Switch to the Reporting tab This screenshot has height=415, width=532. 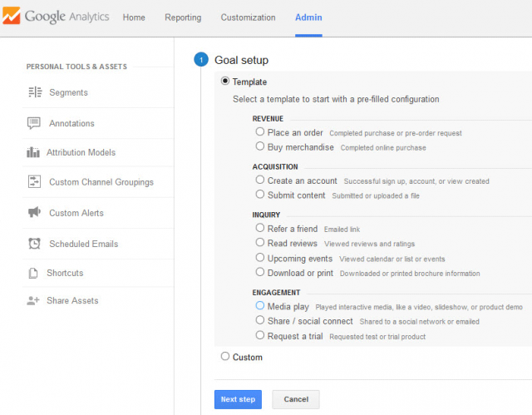tap(183, 17)
